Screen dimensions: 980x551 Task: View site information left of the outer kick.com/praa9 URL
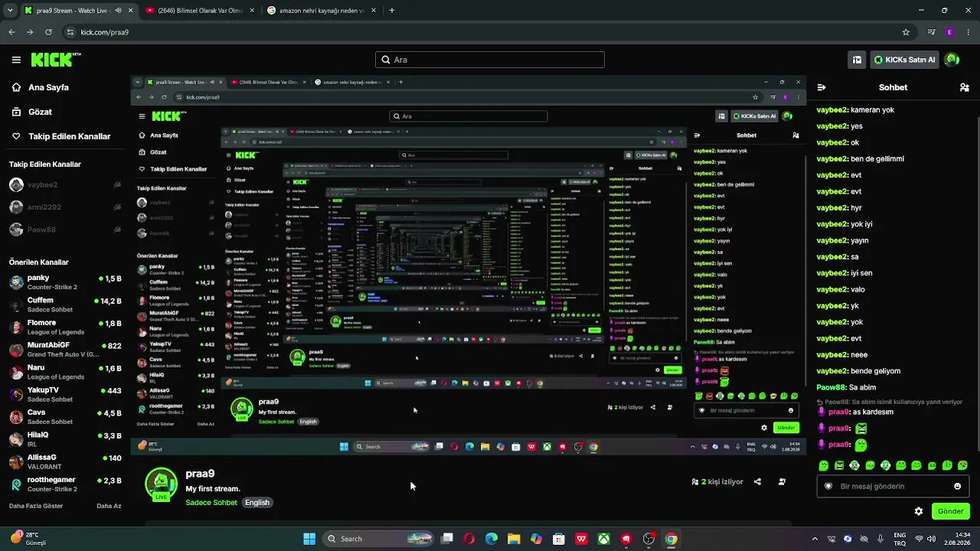(70, 32)
